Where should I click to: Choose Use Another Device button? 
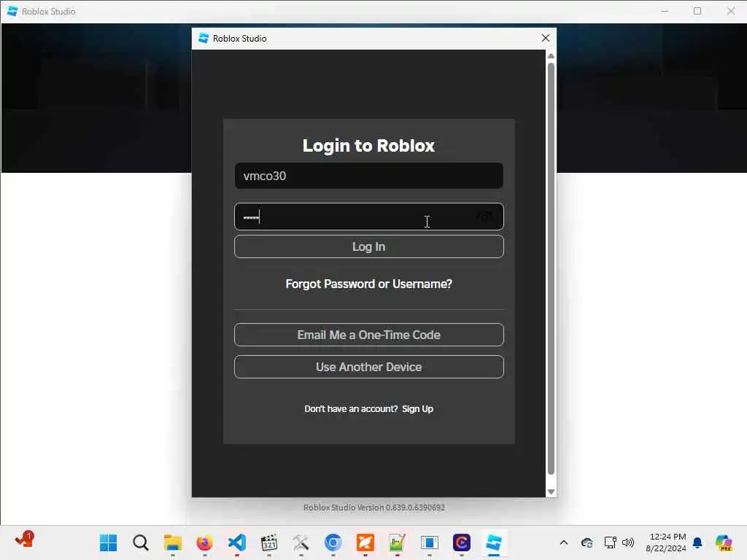click(x=368, y=367)
